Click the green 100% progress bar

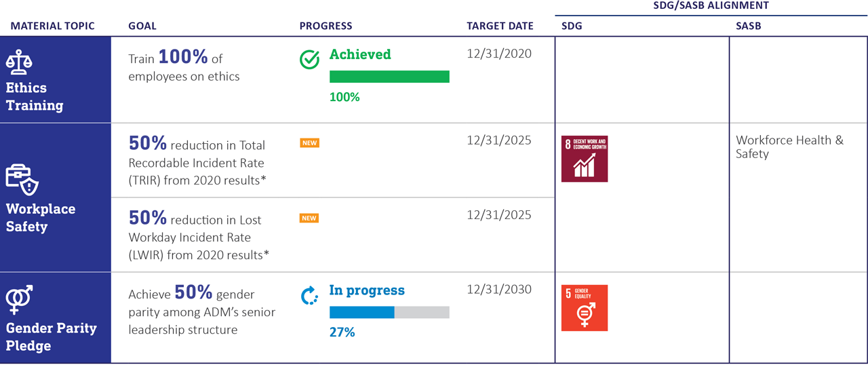[x=389, y=77]
